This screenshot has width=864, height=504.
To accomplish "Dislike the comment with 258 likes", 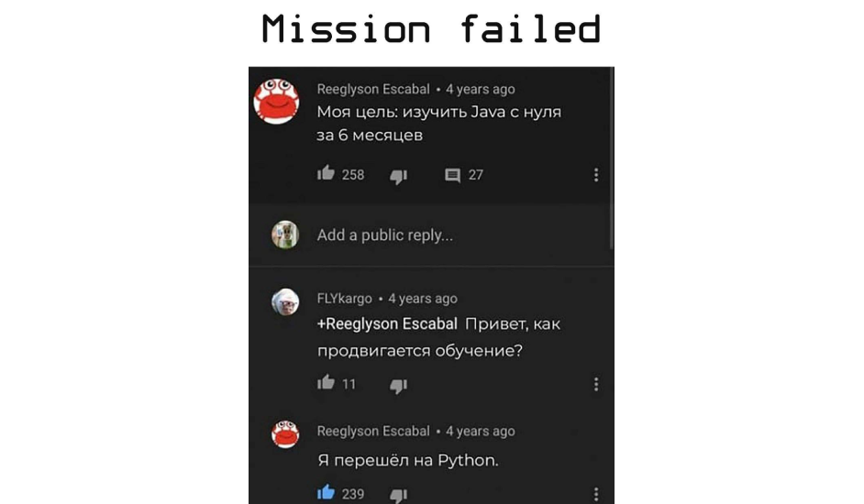I will click(398, 176).
